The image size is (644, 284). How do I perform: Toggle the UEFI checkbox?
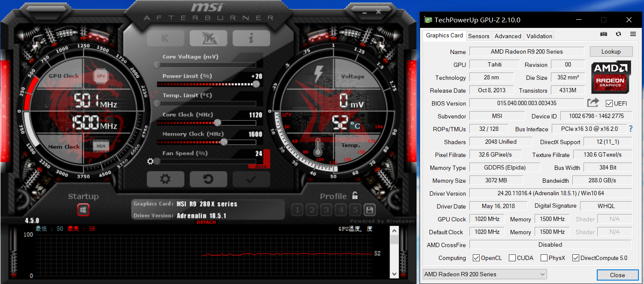[609, 103]
